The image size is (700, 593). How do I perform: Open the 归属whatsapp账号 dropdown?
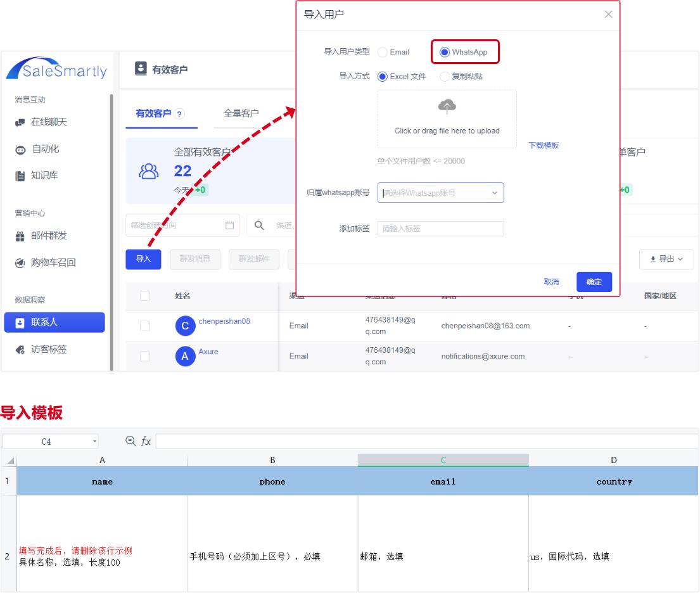tap(440, 193)
